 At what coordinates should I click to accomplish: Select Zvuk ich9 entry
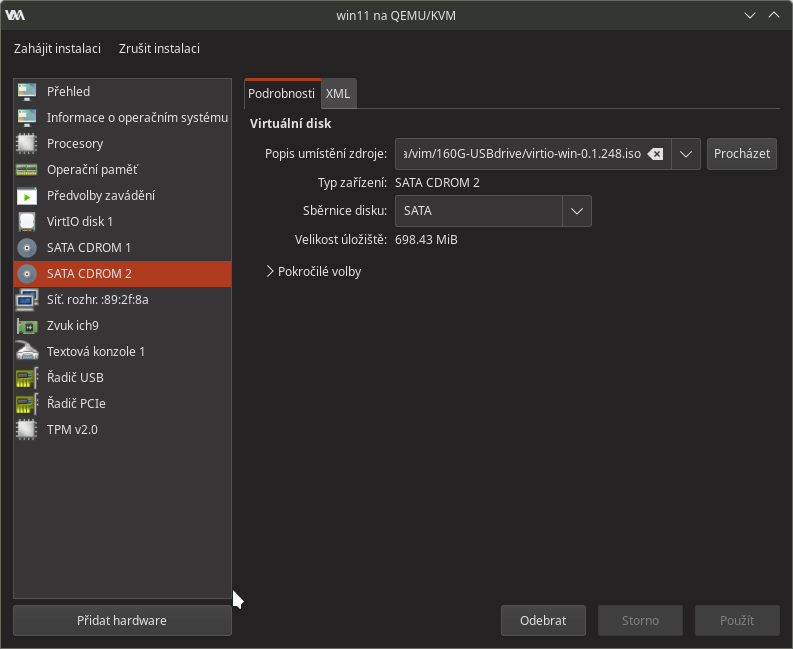point(122,326)
